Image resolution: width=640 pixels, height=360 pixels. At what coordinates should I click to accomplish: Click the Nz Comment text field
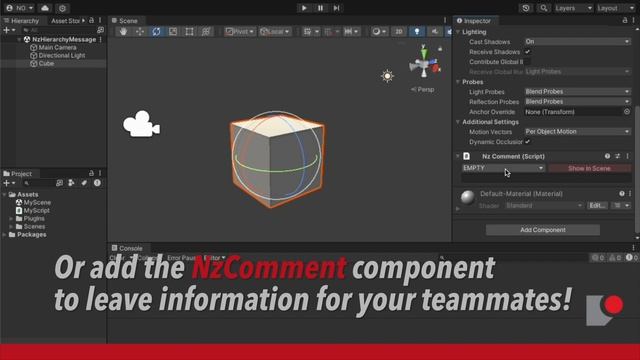click(546, 178)
